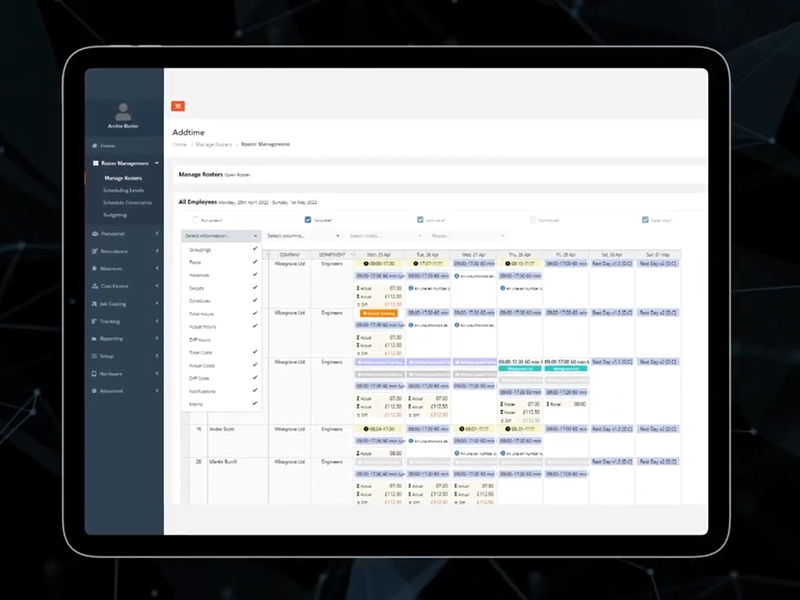Click the Hardware sidebar icon
The width and height of the screenshot is (800, 600).
click(94, 374)
